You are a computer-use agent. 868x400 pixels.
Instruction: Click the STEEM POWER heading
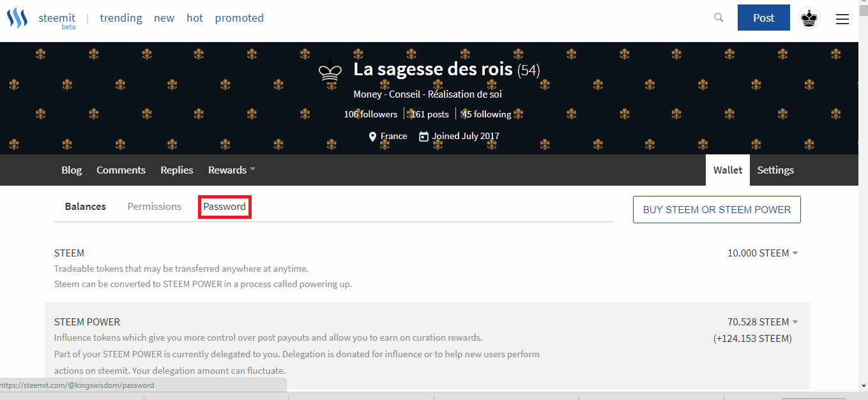[87, 322]
